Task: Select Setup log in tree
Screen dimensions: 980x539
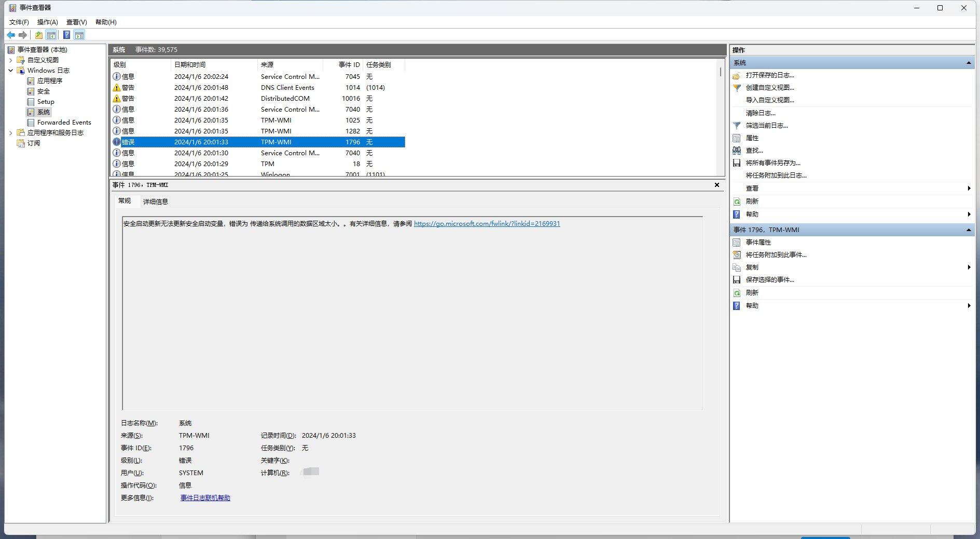Action: tap(45, 101)
